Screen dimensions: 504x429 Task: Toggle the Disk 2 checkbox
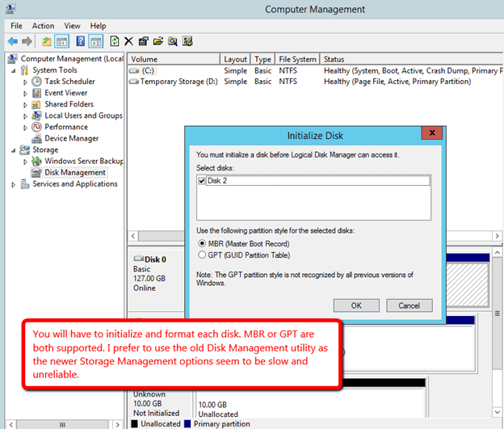coord(202,181)
